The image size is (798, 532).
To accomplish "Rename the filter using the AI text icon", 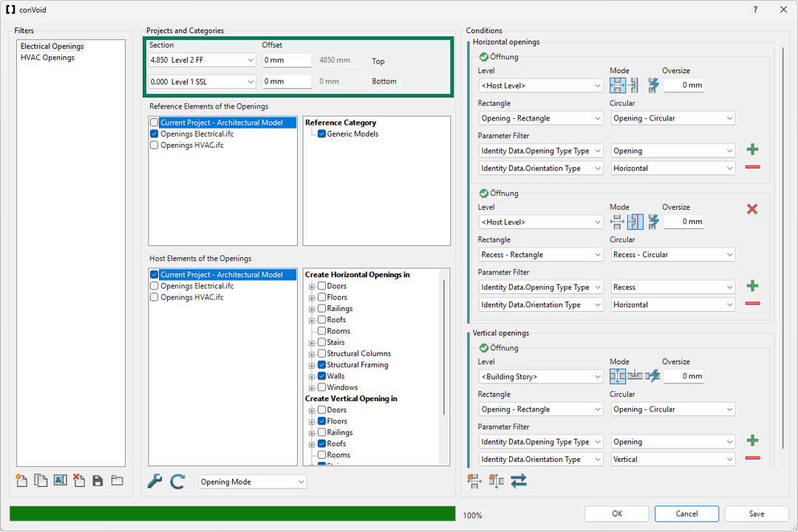I will tap(60, 480).
